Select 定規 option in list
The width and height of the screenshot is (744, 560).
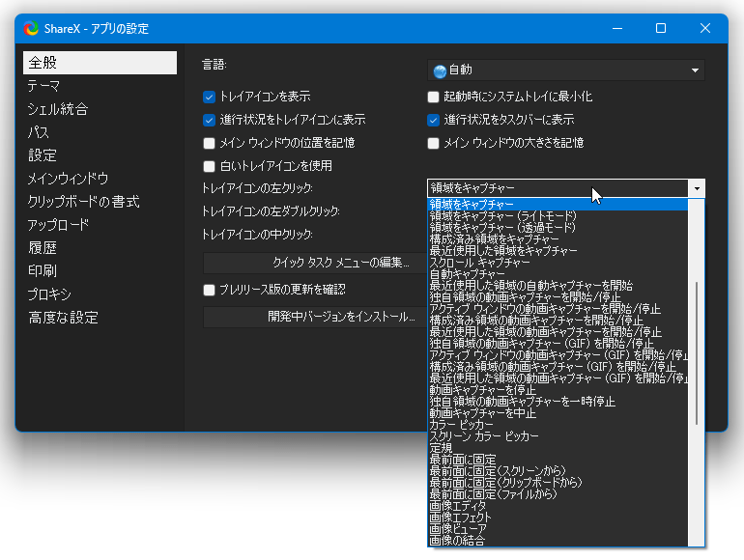(x=558, y=448)
